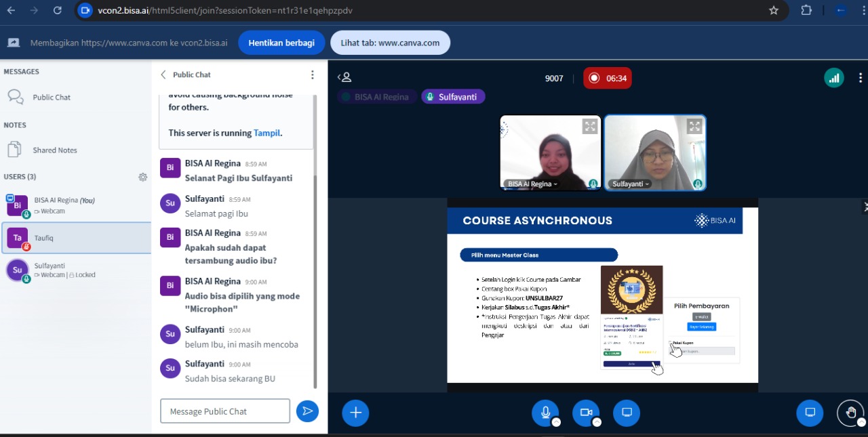Expand Sulfayanti webcam name dropdown
Viewport: 868px width, 437px height.
tap(631, 184)
